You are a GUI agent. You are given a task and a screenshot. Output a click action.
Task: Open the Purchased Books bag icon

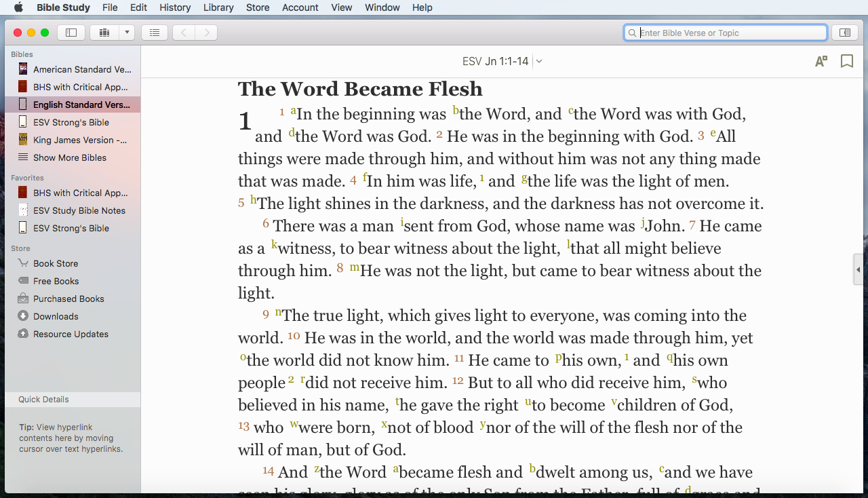tap(23, 299)
